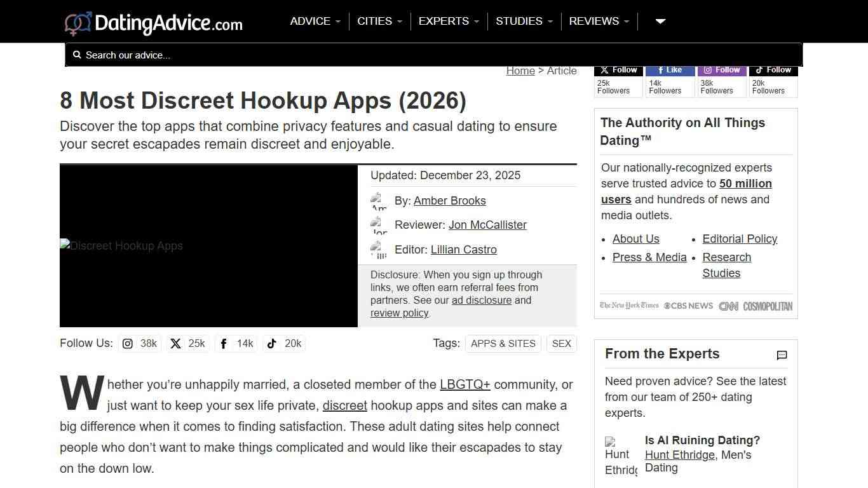Expand the extra caret beside REVIEWS
The width and height of the screenshot is (868, 488).
pos(660,21)
